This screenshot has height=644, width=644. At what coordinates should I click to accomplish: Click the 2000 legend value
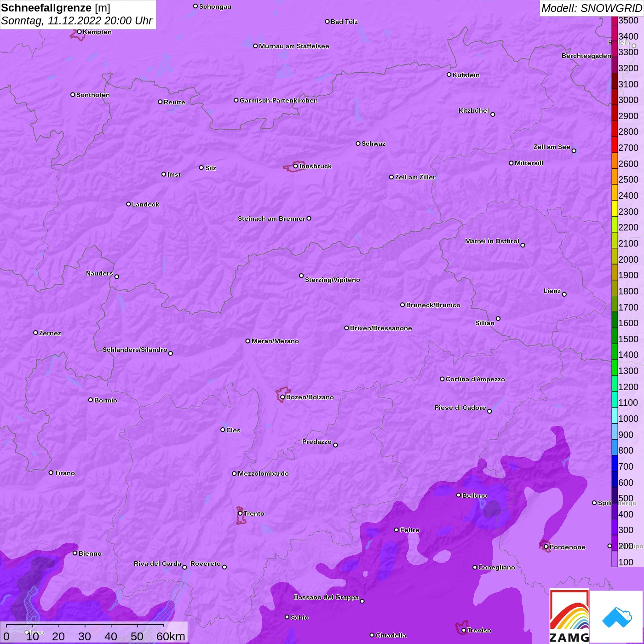pyautogui.click(x=628, y=259)
